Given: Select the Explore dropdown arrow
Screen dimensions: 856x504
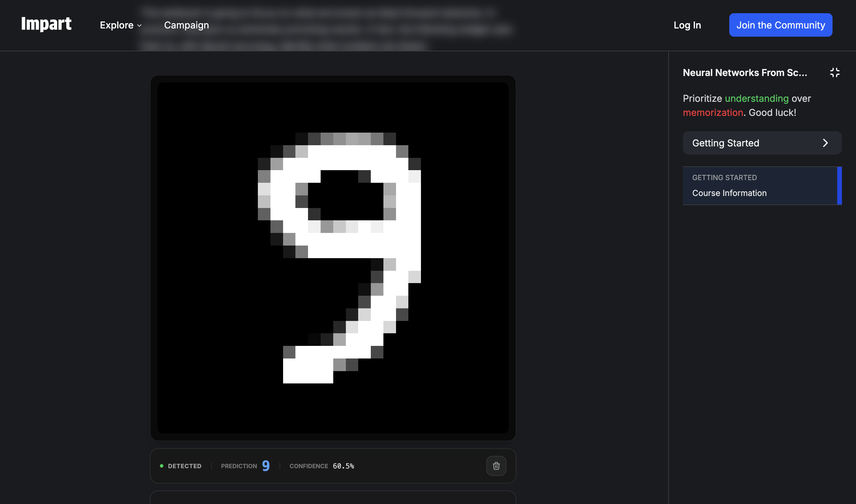Looking at the screenshot, I should pyautogui.click(x=139, y=26).
